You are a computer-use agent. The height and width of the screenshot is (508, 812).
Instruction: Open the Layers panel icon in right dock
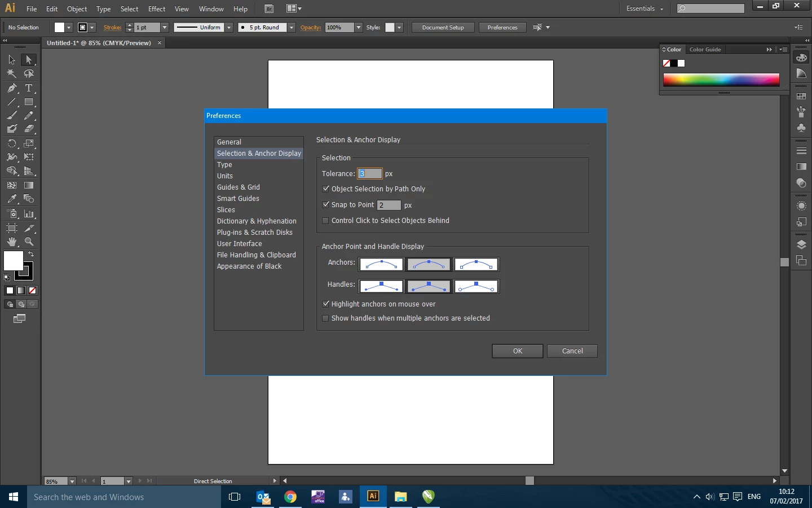point(801,245)
